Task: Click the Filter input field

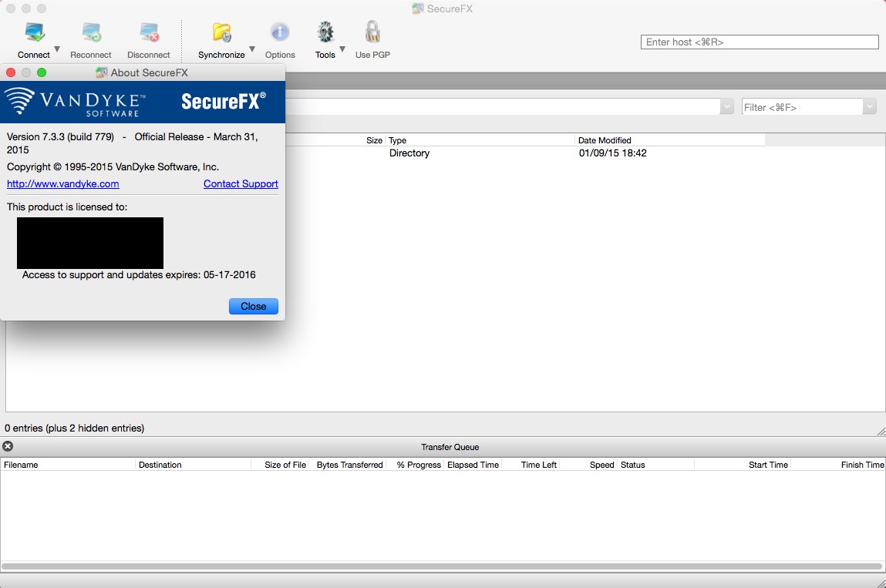Action: coord(803,107)
